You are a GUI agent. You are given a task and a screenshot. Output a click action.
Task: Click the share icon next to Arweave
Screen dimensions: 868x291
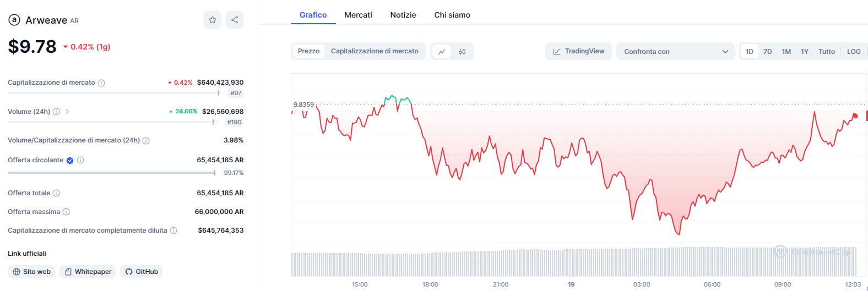235,20
